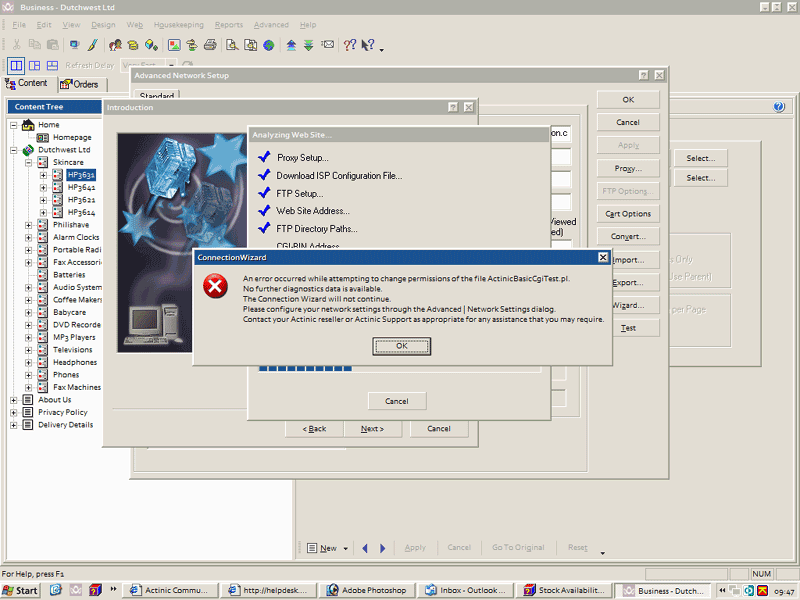Click the blue help icon at right panel
This screenshot has height=600, width=800.
point(779,107)
